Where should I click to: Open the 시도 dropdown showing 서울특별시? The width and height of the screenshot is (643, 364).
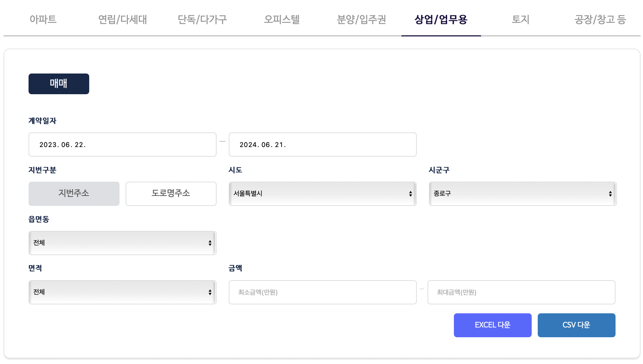click(322, 193)
